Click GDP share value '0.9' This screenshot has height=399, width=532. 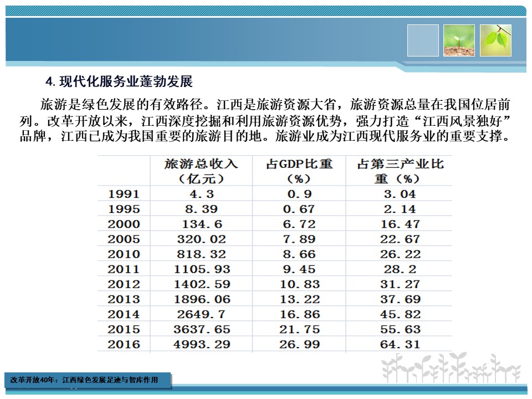300,194
